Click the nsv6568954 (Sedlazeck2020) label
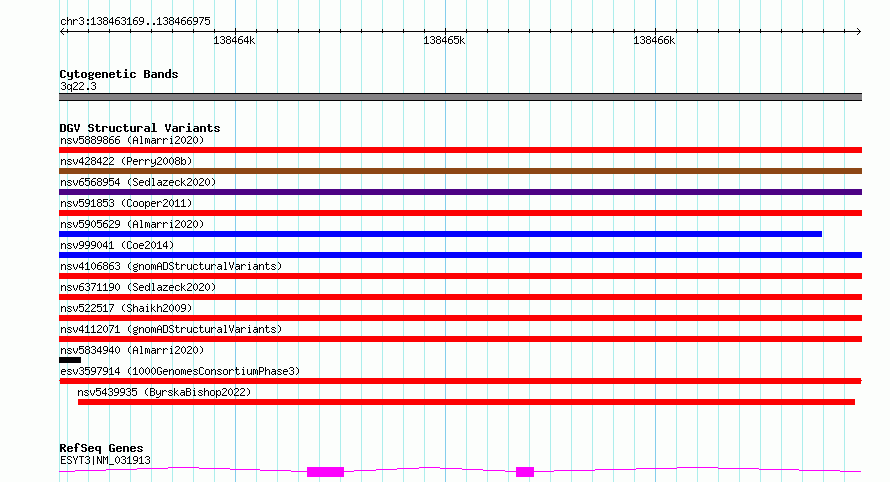 [x=138, y=182]
